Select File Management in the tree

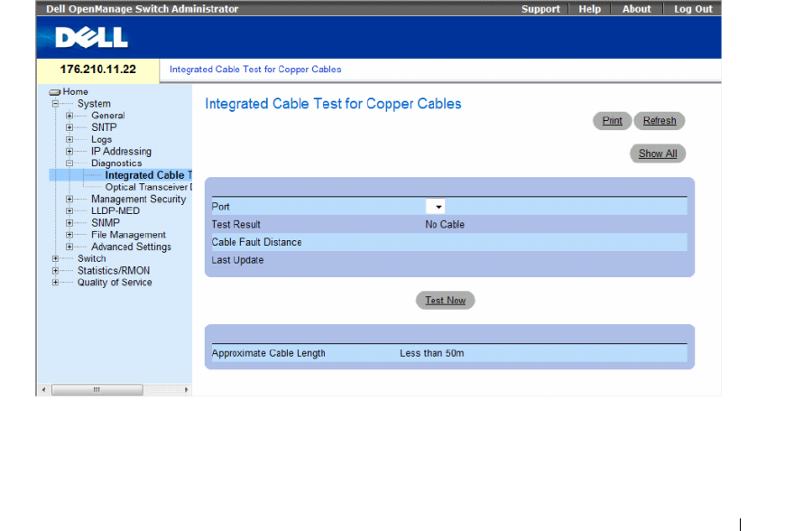(x=128, y=235)
